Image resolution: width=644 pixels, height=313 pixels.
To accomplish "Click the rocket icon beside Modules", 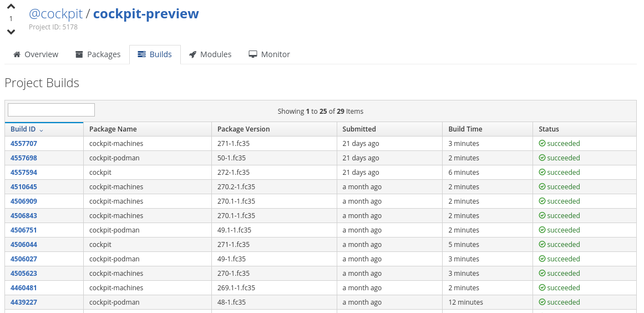I will tap(192, 54).
